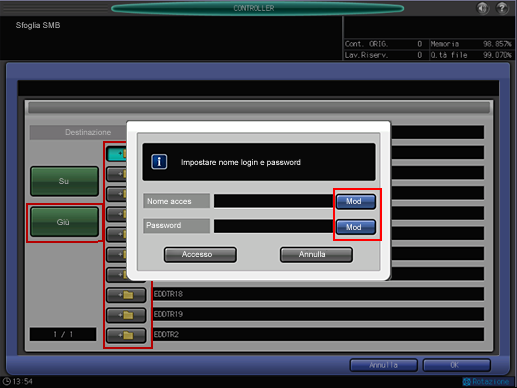Click the speaker sound icon at top
Viewport: 517px width, 388px height.
(x=482, y=8)
